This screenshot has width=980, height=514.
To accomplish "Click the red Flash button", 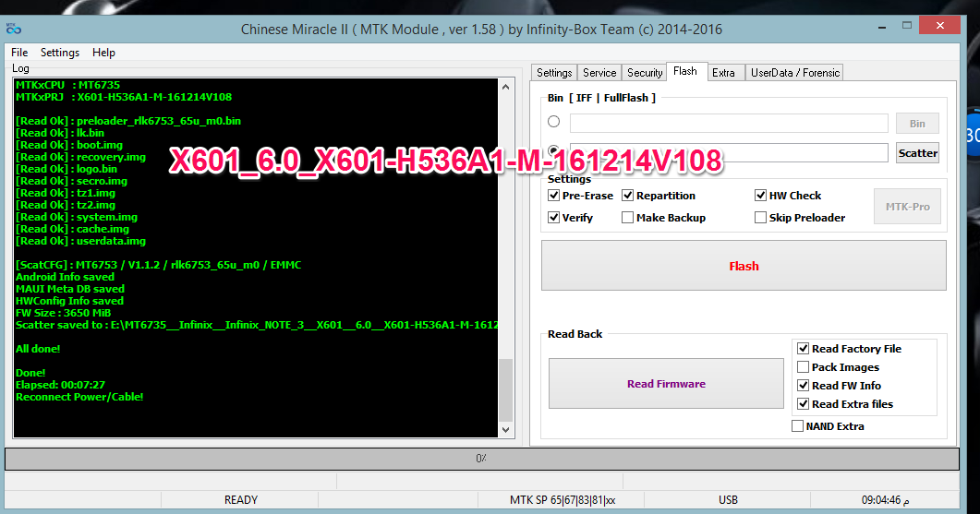I will tap(744, 266).
